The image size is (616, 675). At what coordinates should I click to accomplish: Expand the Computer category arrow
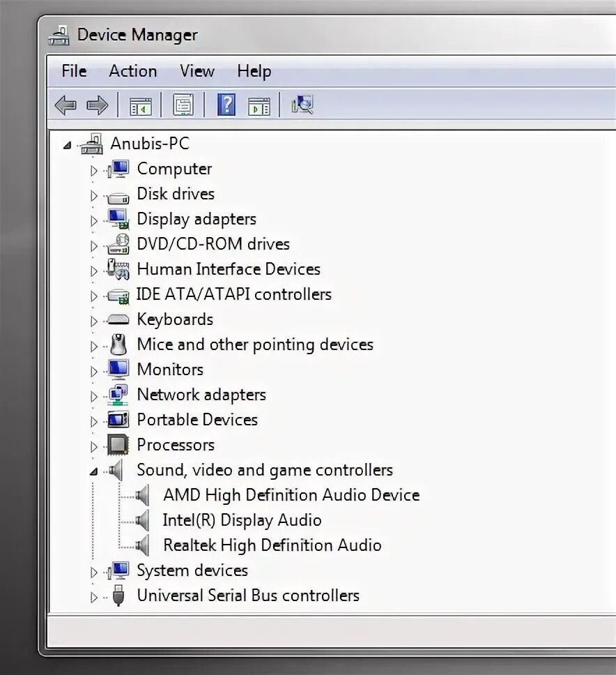point(94,170)
